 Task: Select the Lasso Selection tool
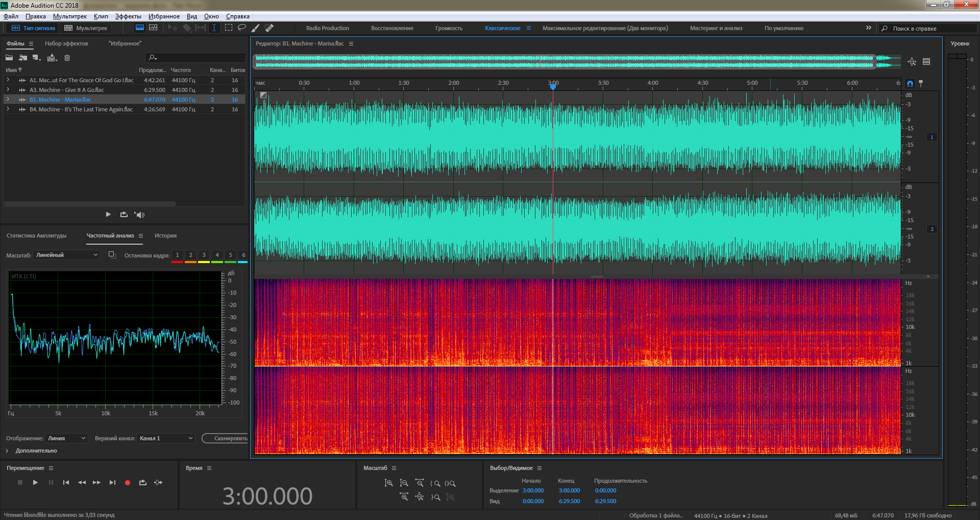pyautogui.click(x=242, y=28)
